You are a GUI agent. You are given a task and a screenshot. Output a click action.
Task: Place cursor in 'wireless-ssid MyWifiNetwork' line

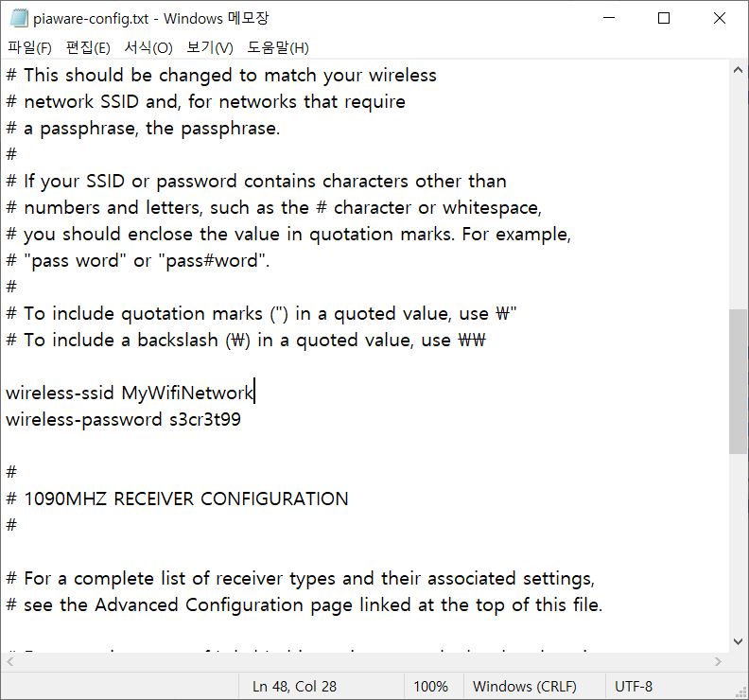pyautogui.click(x=130, y=393)
